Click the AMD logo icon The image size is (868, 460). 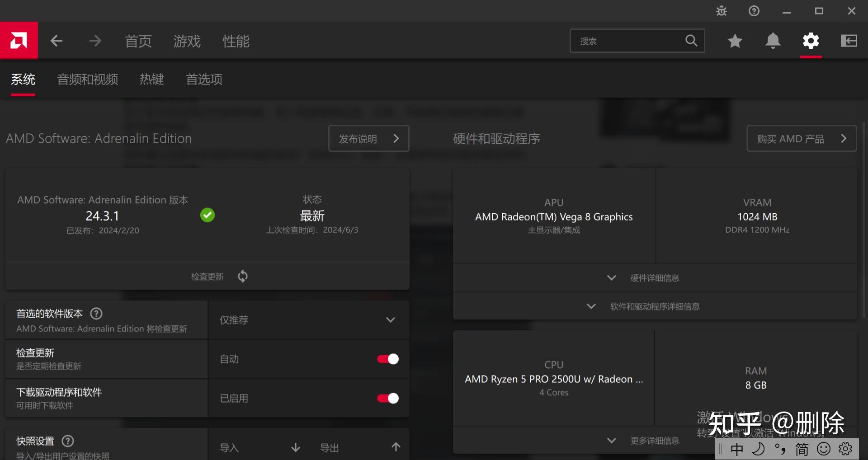point(19,40)
